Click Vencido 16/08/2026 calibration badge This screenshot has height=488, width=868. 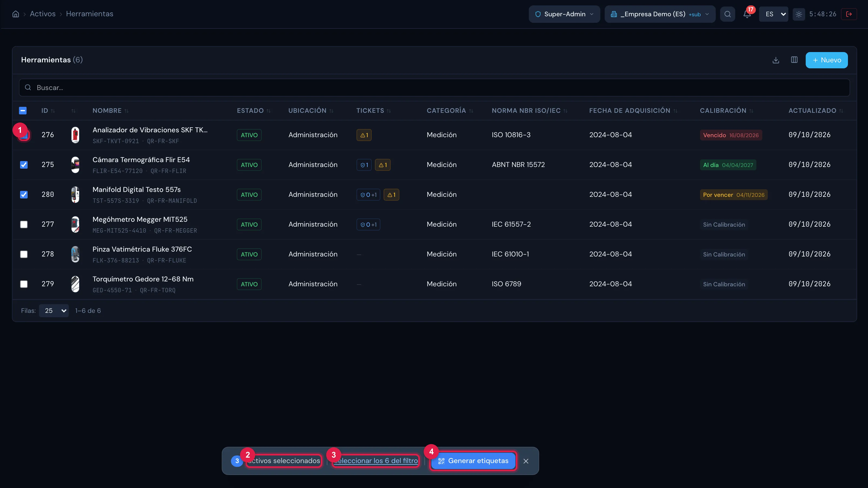pos(731,135)
